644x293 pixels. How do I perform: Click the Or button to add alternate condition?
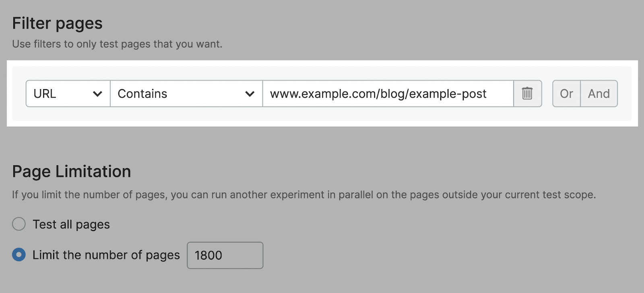[567, 94]
